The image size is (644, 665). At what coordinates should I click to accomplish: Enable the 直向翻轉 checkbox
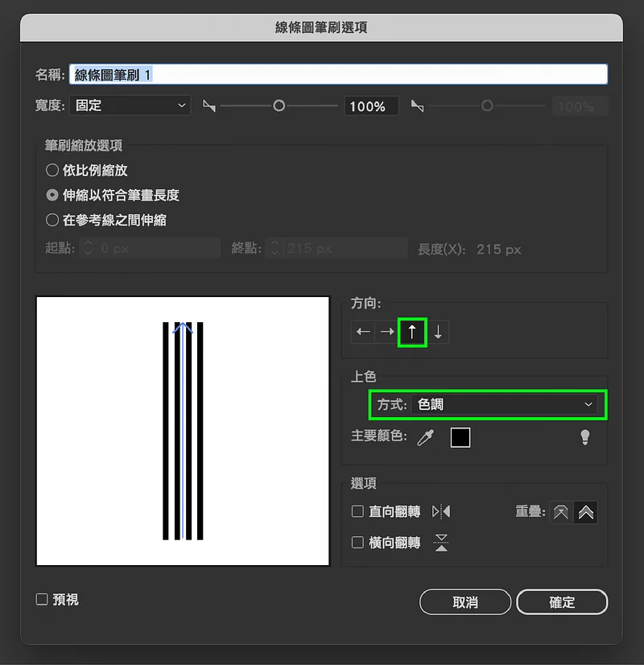(358, 511)
